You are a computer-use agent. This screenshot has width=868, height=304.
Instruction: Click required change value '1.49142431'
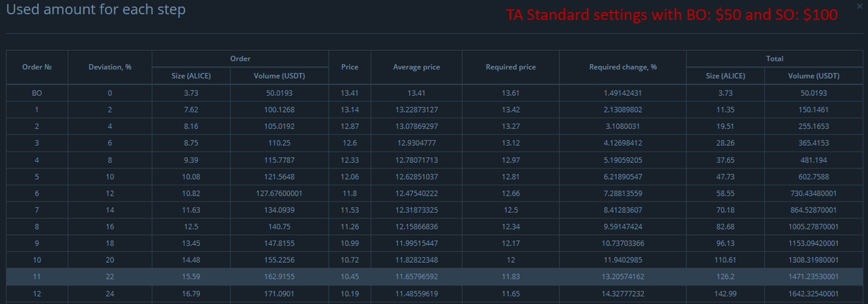pos(623,93)
